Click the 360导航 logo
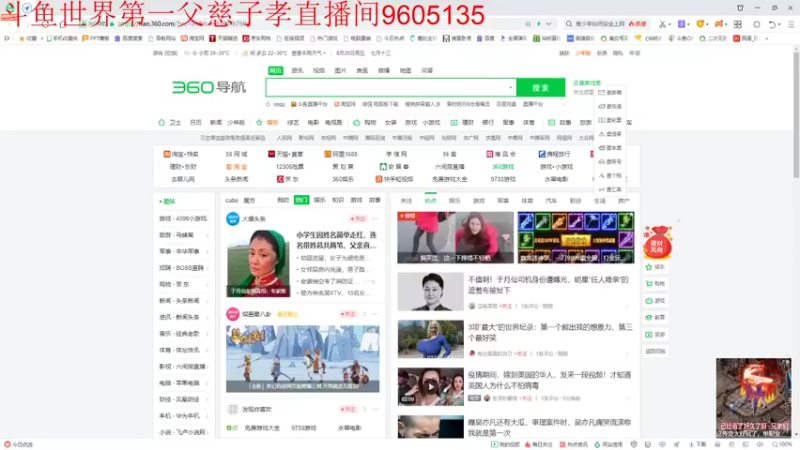The image size is (800, 450). (x=209, y=87)
